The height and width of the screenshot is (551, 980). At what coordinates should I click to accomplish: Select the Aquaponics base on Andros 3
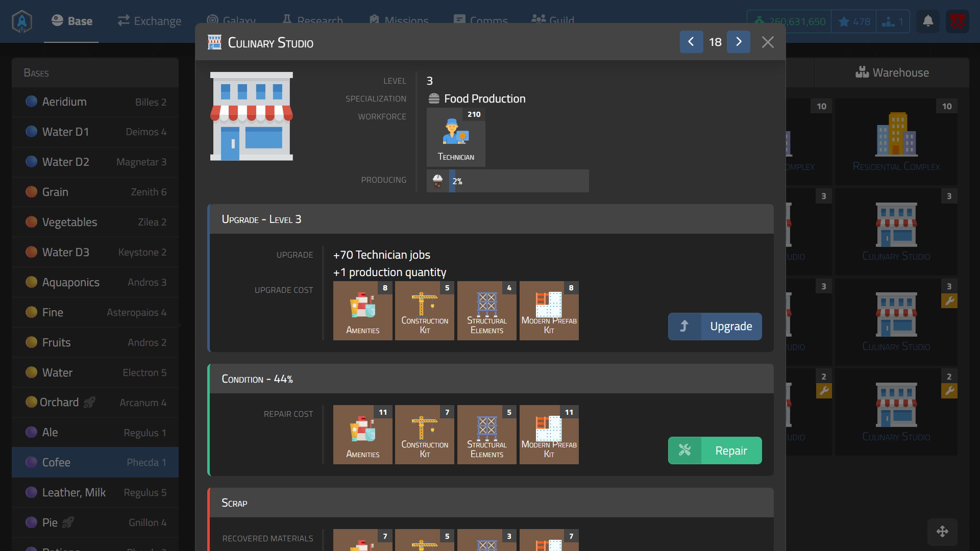coord(95,283)
